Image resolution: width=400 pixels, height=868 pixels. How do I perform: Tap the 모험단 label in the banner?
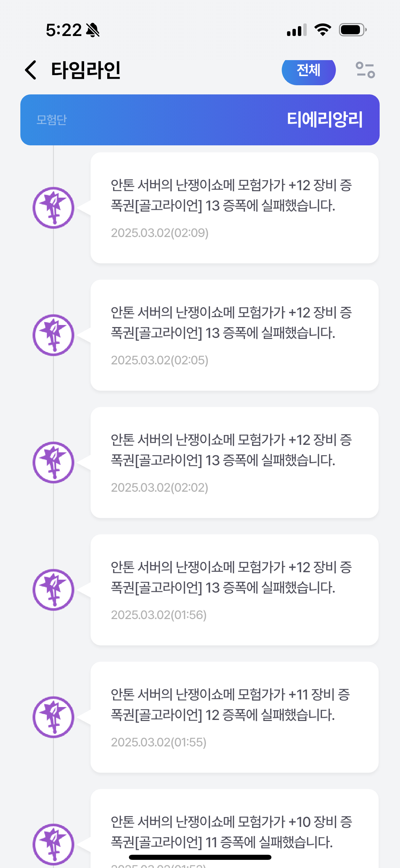[52, 120]
